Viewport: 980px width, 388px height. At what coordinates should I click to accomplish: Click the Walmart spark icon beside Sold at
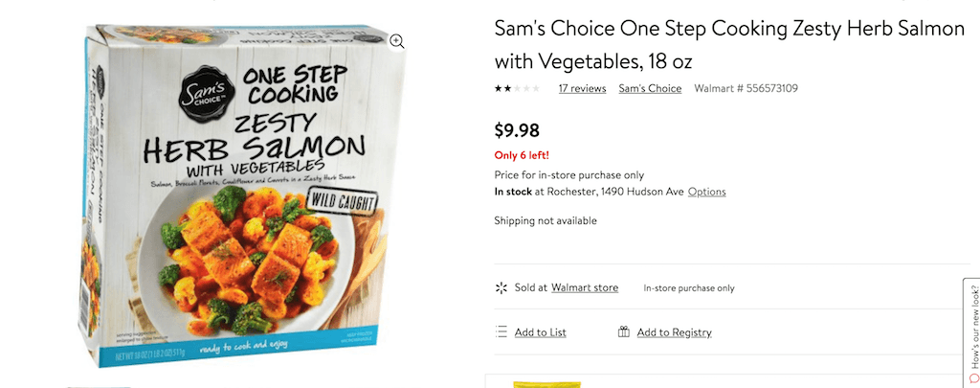[500, 287]
